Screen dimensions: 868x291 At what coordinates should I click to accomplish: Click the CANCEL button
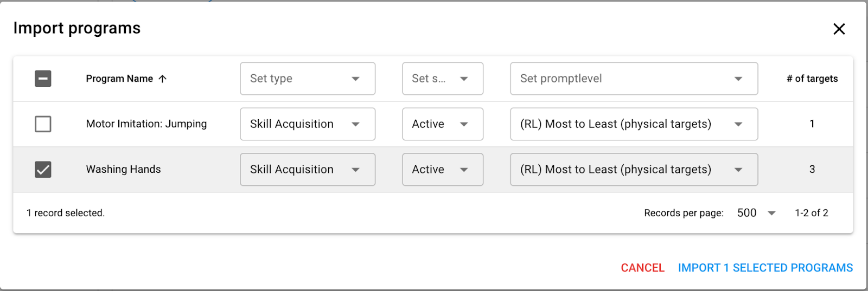tap(642, 268)
